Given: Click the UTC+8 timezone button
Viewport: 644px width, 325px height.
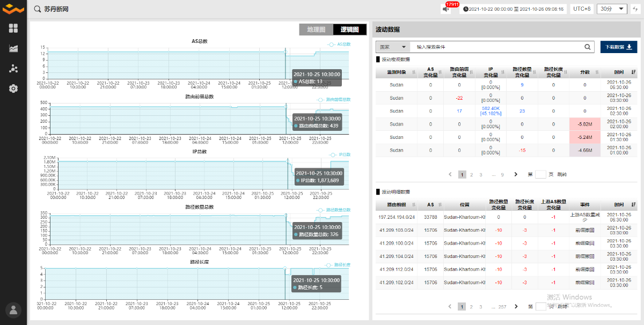Looking at the screenshot, I should (582, 9).
